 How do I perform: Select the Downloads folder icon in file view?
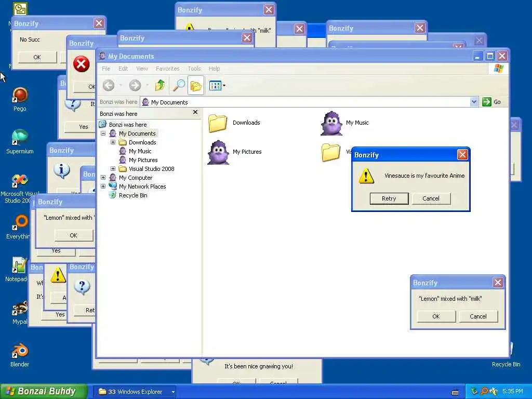point(218,123)
